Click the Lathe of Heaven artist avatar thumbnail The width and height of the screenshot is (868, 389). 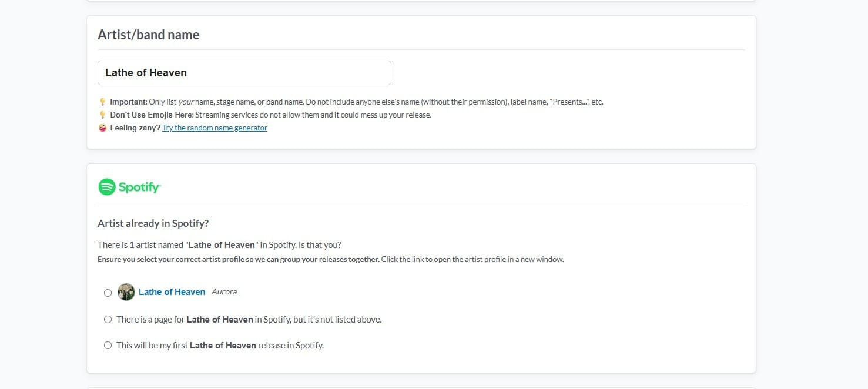(126, 292)
